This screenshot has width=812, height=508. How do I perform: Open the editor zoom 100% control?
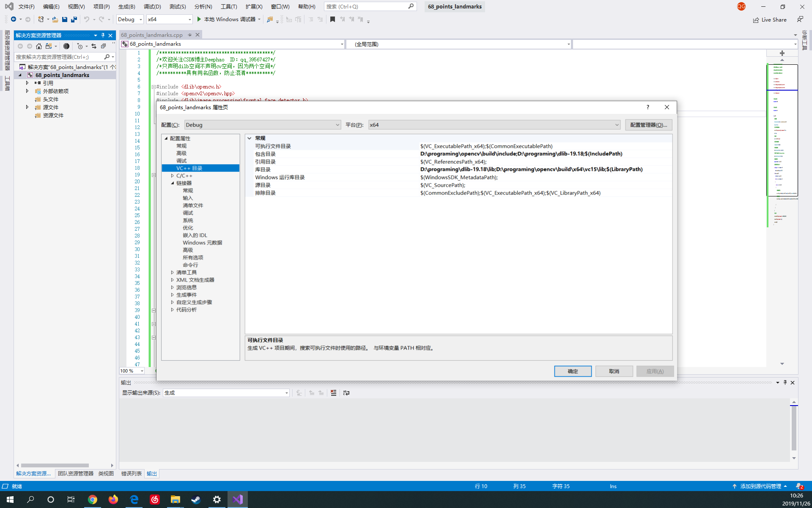click(x=131, y=370)
